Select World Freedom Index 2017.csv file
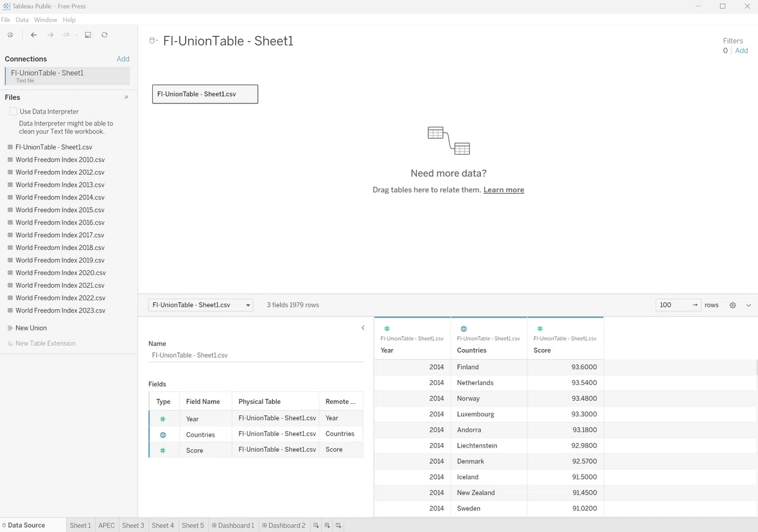 60,235
